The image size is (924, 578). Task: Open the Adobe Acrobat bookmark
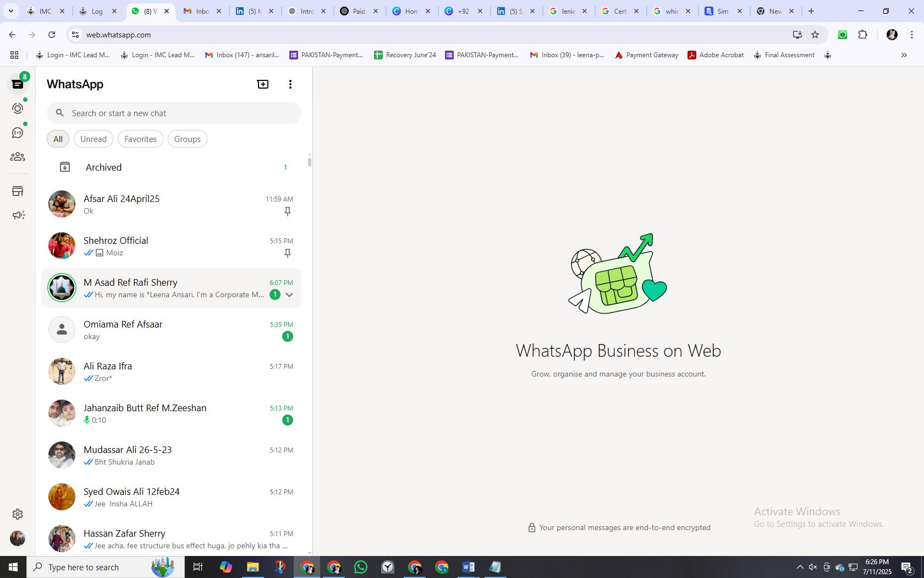716,55
